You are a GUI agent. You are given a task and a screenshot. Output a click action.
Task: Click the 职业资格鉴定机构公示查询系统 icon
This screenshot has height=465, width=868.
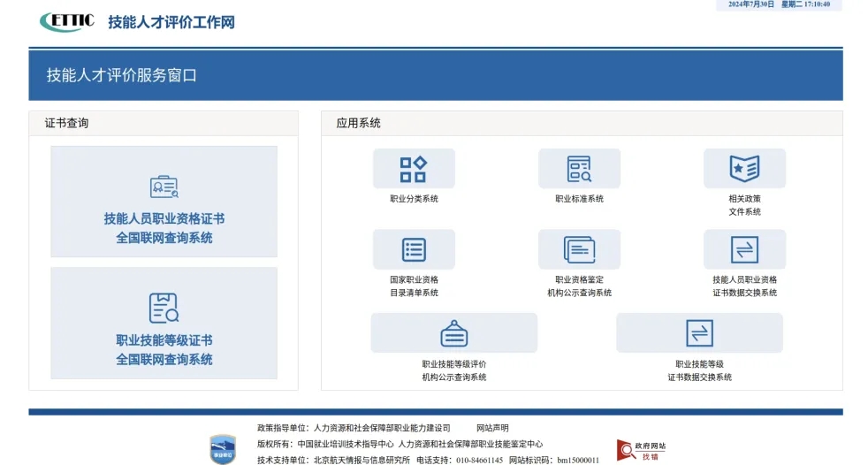point(579,249)
